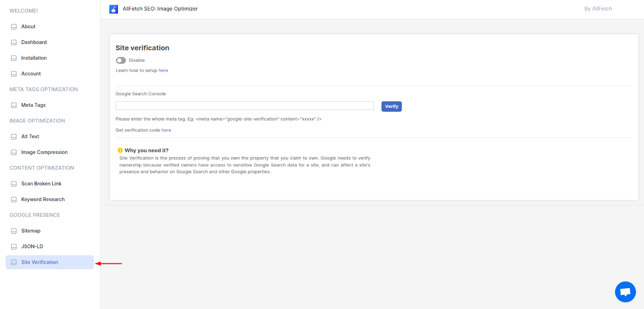The width and height of the screenshot is (644, 309).
Task: Click the icon beside Sitemap
Action: click(14, 231)
